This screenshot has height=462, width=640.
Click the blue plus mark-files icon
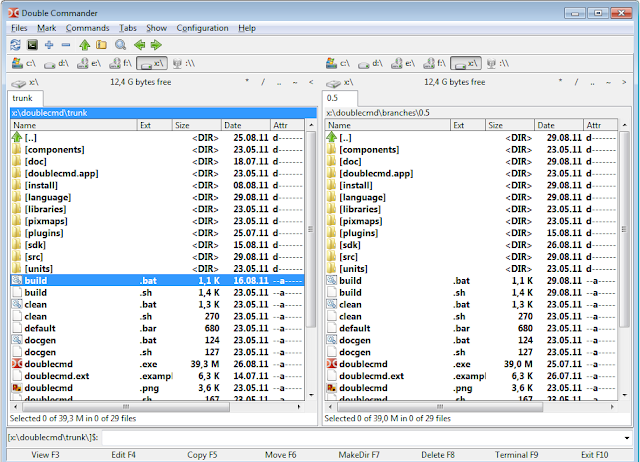click(49, 45)
